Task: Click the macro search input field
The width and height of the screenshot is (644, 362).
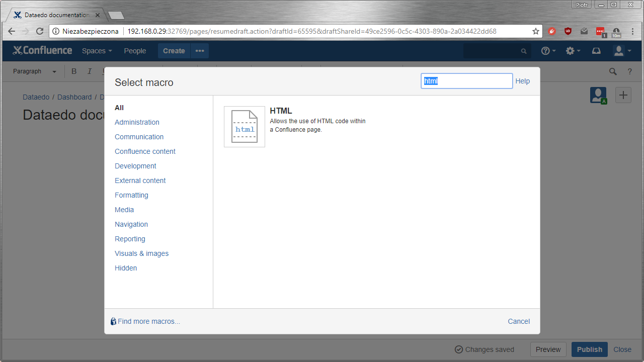Action: click(466, 81)
